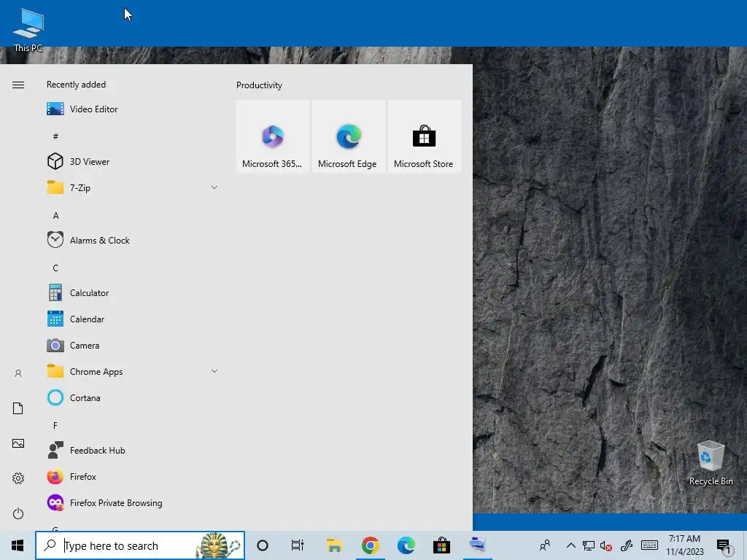The height and width of the screenshot is (560, 747).
Task: Open Task View on the taskbar
Action: click(298, 545)
